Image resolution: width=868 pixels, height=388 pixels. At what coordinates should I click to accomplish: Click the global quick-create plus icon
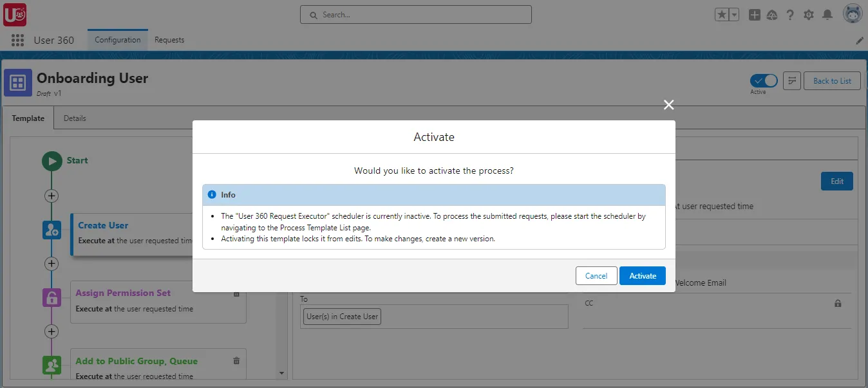(754, 14)
